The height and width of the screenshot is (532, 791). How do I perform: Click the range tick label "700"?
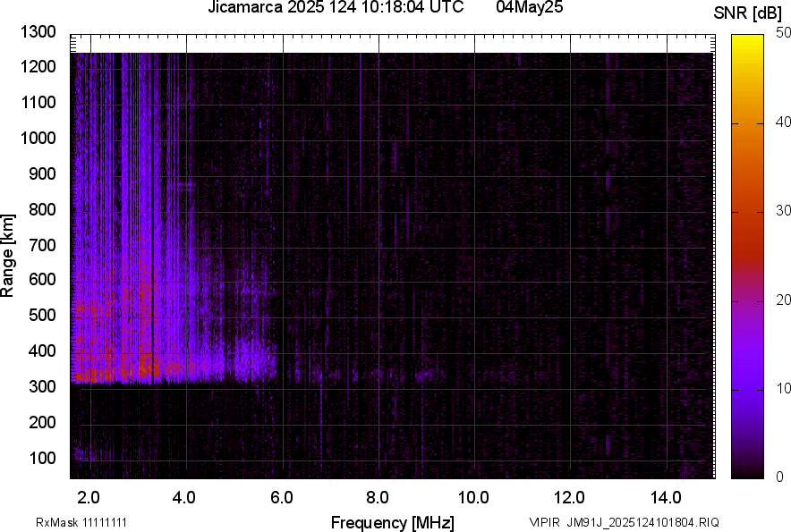click(x=42, y=245)
